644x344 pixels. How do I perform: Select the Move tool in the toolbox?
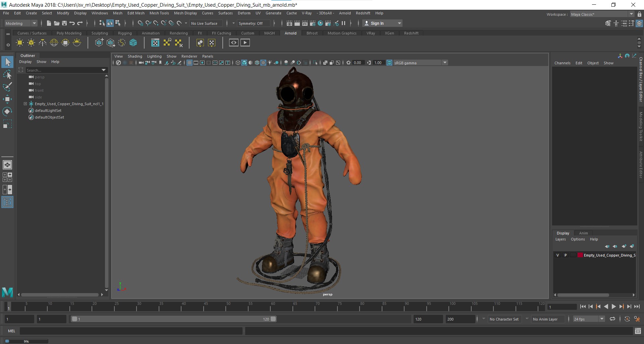coord(7,99)
